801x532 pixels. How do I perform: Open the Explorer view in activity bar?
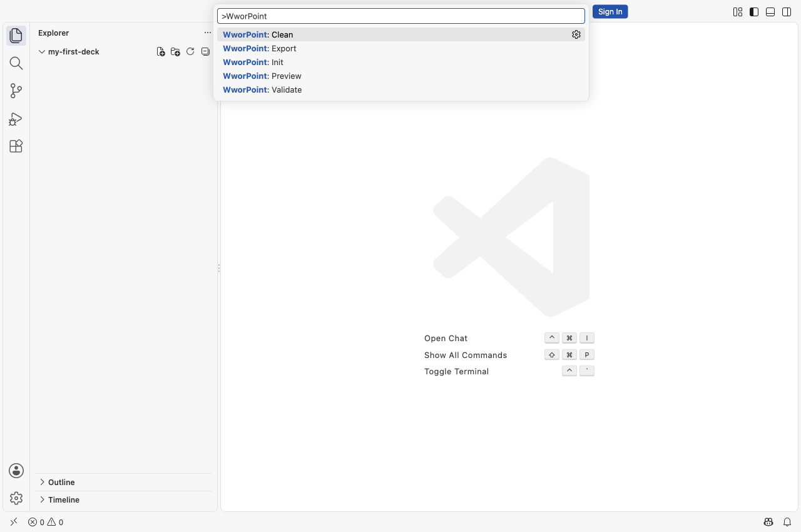16,36
